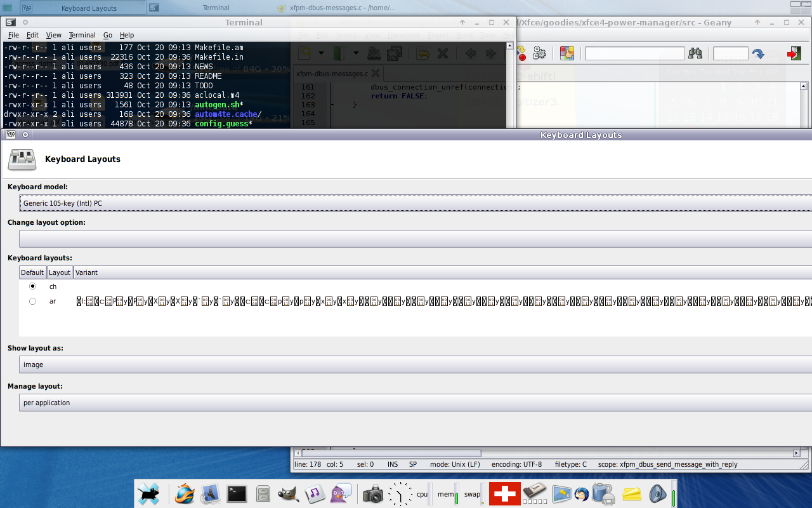The width and height of the screenshot is (812, 508).
Task: Set the 'ar' layout as default
Action: click(x=33, y=301)
